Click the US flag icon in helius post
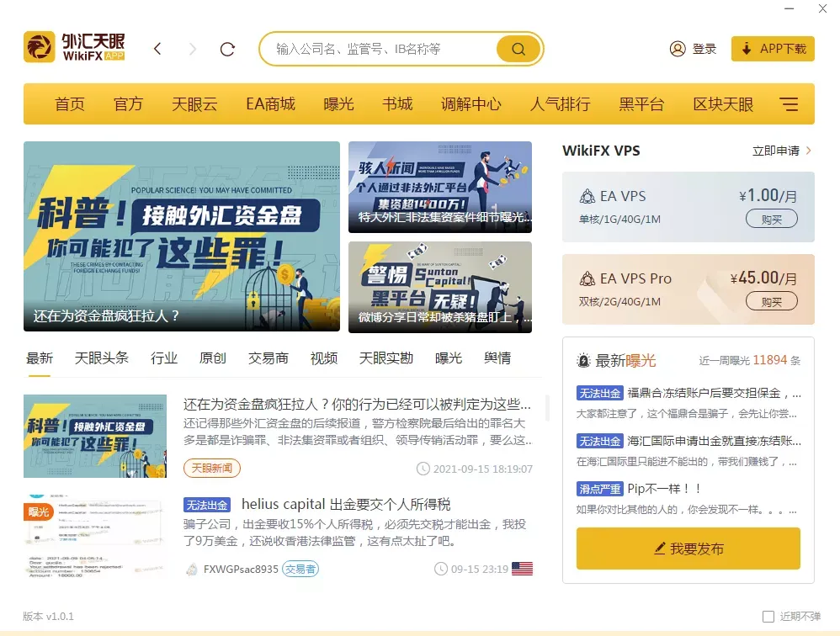840x636 pixels. (x=523, y=569)
